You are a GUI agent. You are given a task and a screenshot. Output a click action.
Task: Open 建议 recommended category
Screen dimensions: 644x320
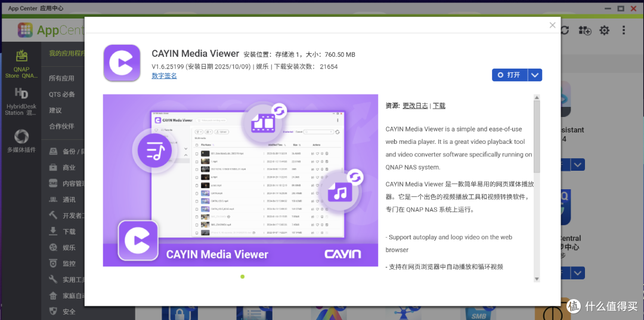pyautogui.click(x=55, y=110)
